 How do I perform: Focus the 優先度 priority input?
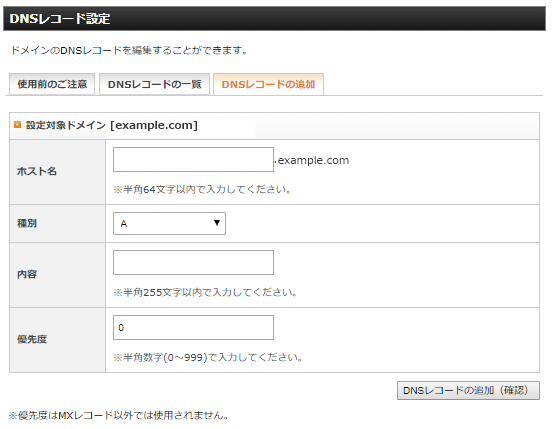point(193,327)
